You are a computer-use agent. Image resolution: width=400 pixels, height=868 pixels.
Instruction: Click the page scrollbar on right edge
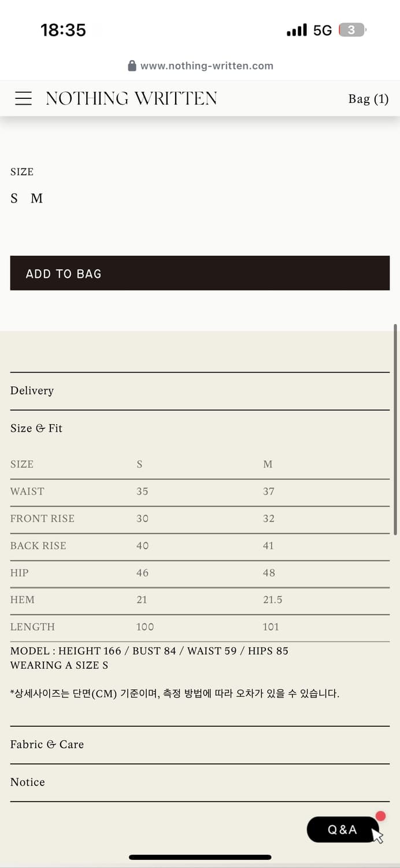click(x=395, y=429)
